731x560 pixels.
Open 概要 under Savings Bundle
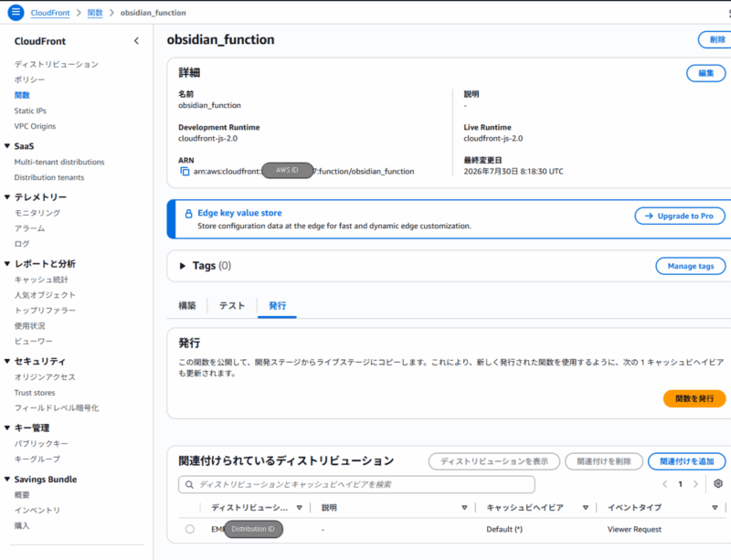pos(22,495)
